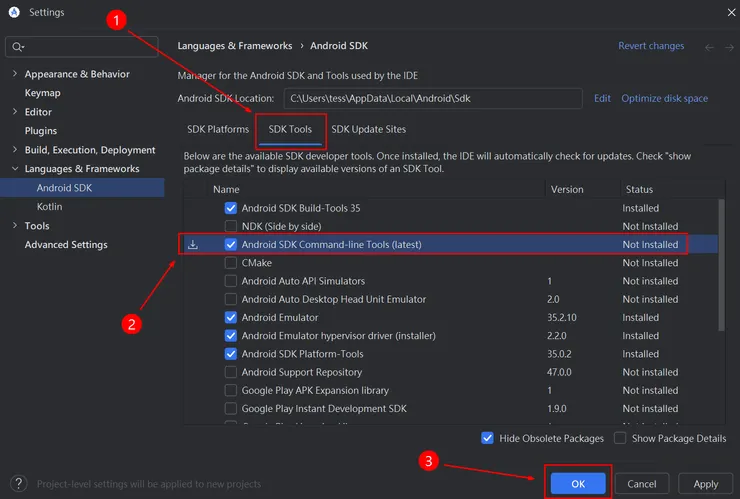This screenshot has width=740, height=499.
Task: Click the Optimize disk space link
Action: click(x=664, y=98)
